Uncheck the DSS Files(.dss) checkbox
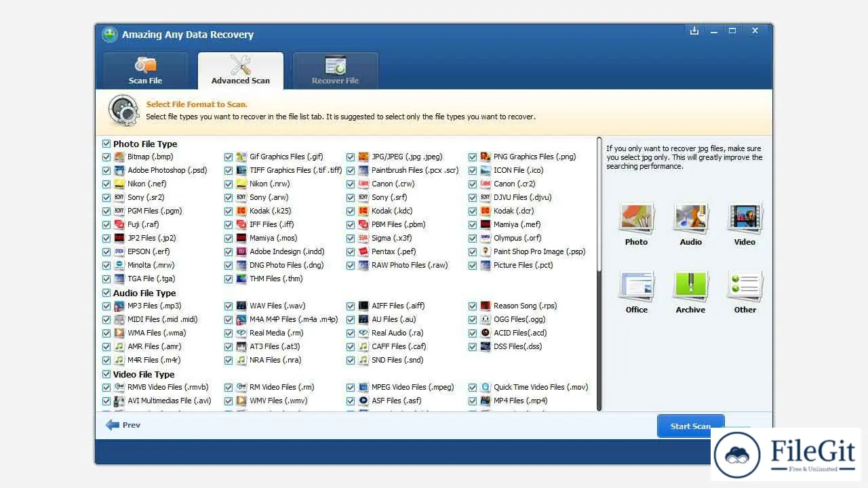868x488 pixels. 473,346
